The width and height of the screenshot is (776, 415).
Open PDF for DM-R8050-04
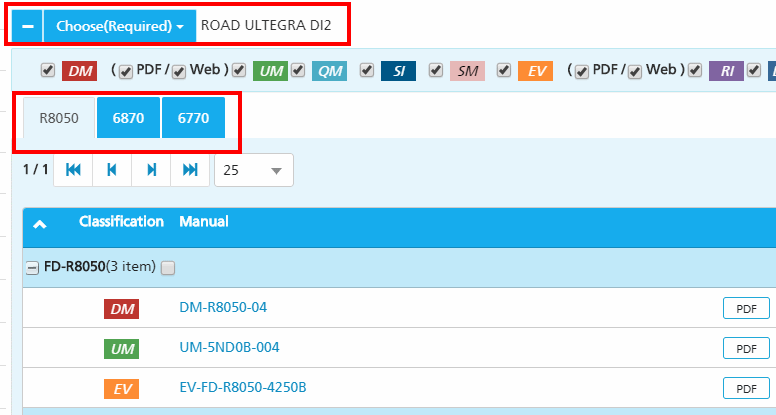click(746, 308)
